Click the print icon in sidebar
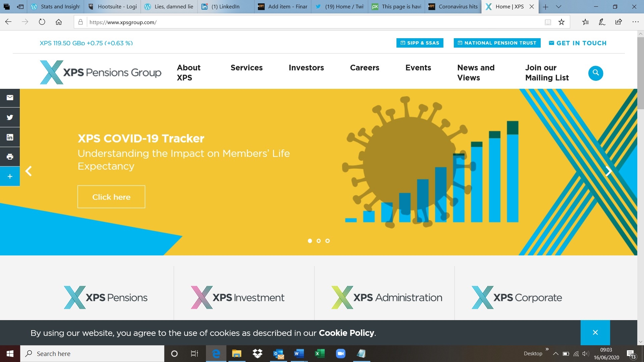Viewport: 644px width, 362px height. tap(10, 157)
